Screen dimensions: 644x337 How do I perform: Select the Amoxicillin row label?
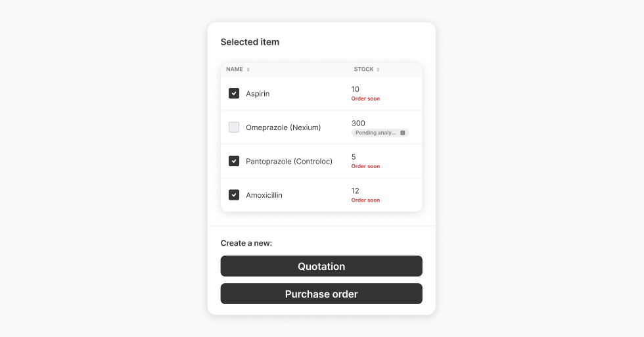coord(264,195)
